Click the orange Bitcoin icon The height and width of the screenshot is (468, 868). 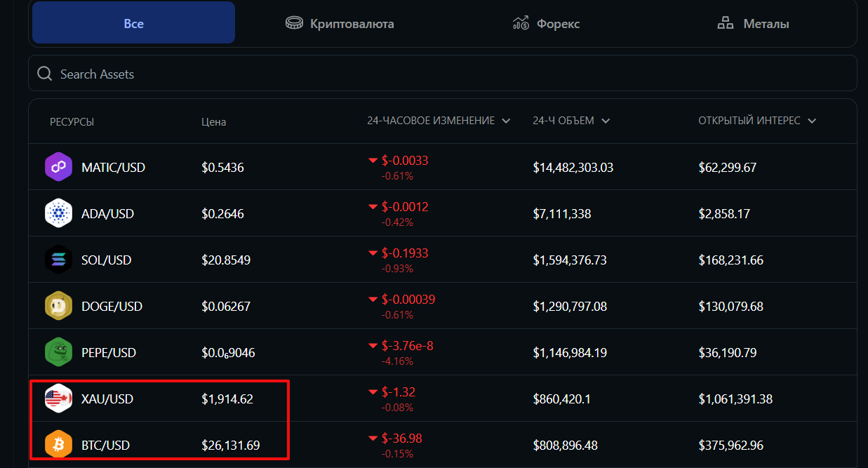(58, 445)
